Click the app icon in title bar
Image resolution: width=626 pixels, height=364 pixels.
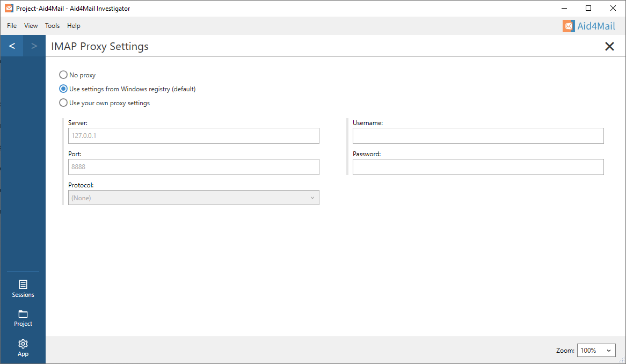click(x=9, y=8)
